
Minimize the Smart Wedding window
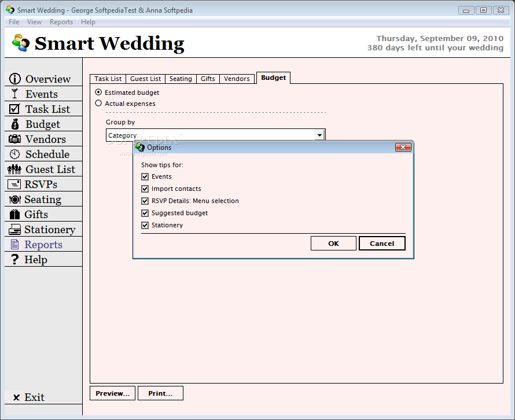[x=466, y=10]
